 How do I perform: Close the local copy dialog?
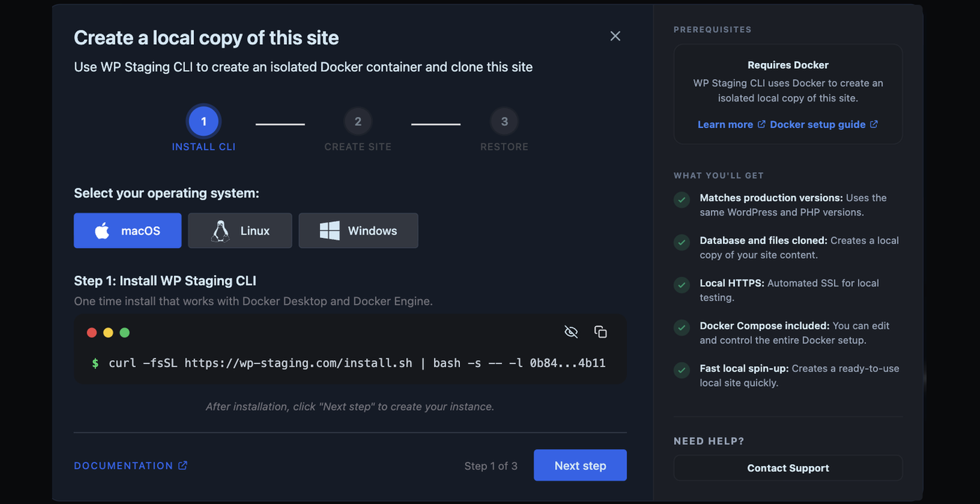(x=615, y=36)
